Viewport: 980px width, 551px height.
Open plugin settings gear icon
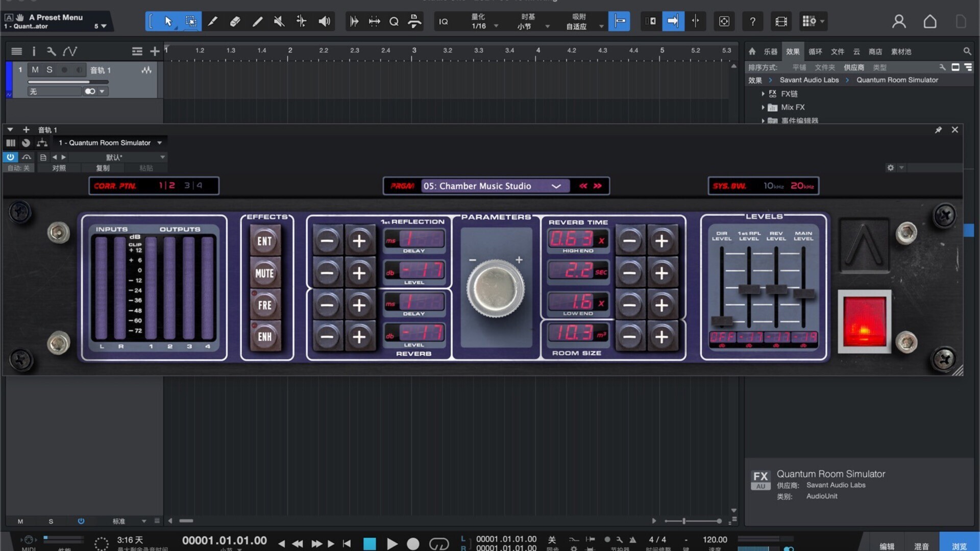(891, 168)
